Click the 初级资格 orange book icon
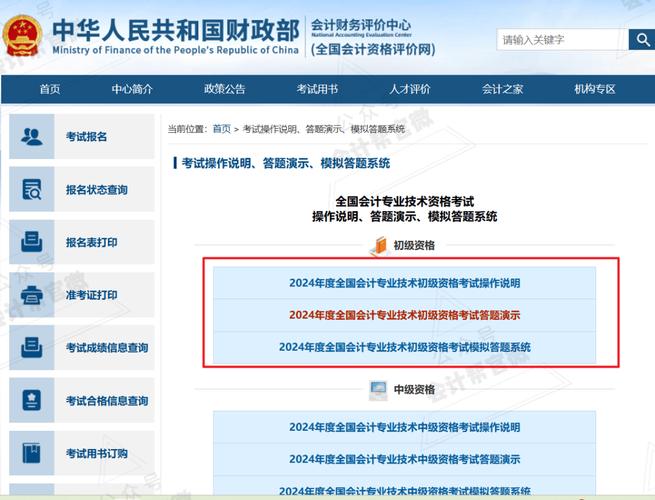 point(379,246)
